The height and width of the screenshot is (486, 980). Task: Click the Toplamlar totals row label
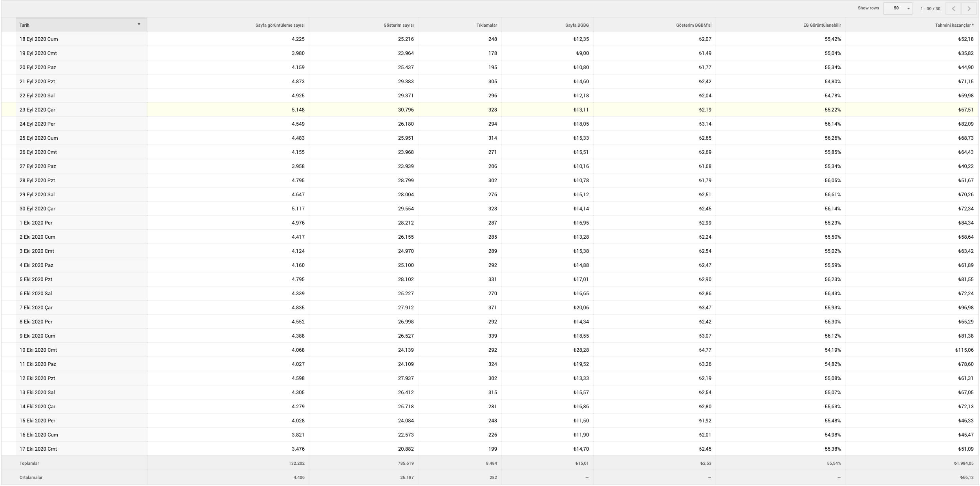(x=29, y=463)
